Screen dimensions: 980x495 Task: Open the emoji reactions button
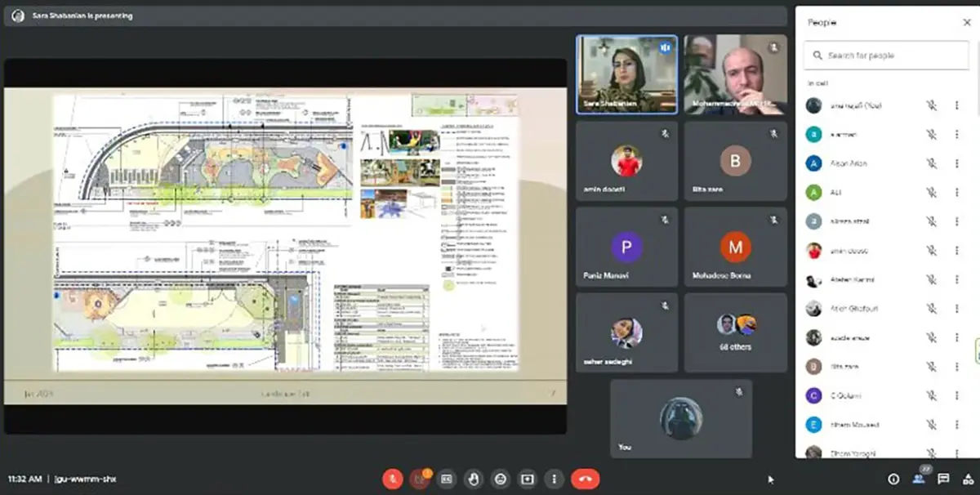coord(501,479)
